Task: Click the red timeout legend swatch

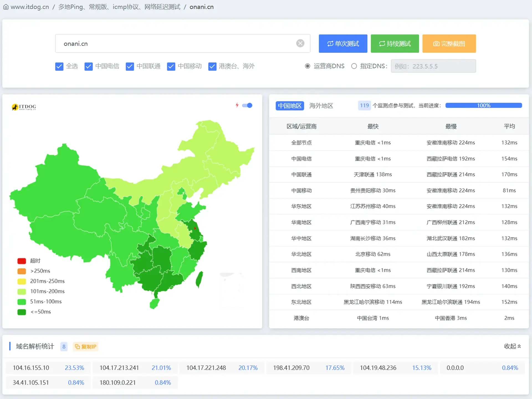Action: [22, 261]
